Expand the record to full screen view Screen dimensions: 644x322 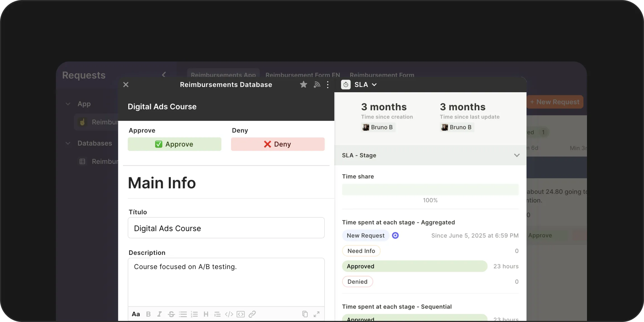(x=317, y=314)
